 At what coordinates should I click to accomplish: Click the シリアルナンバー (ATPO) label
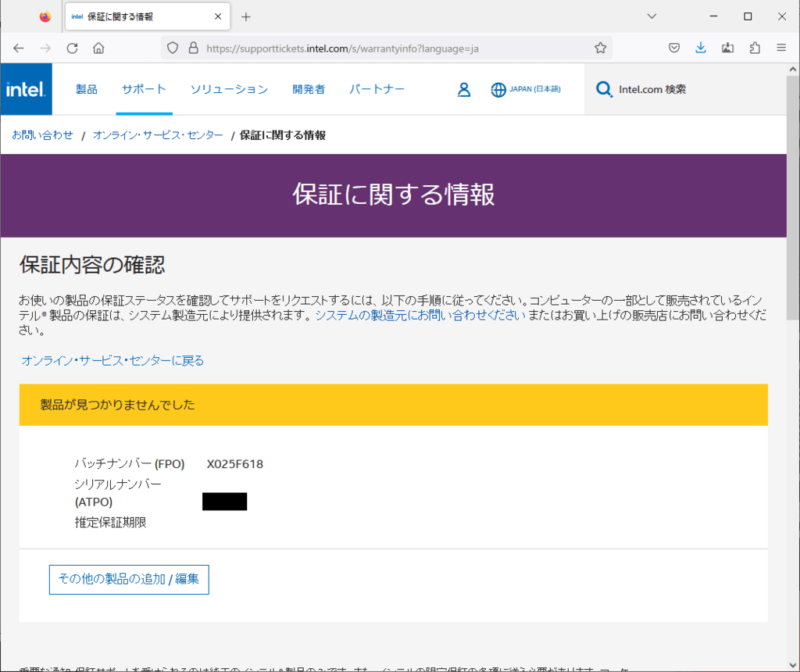118,493
